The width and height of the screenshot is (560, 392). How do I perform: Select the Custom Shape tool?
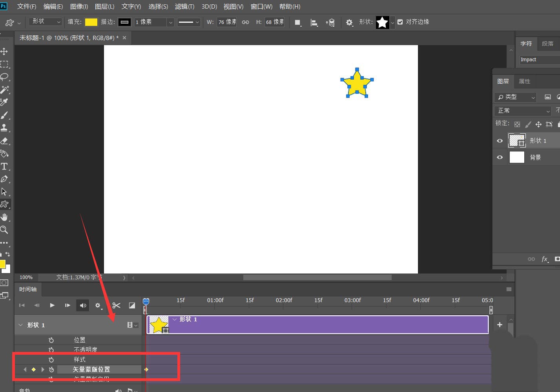(x=4, y=204)
